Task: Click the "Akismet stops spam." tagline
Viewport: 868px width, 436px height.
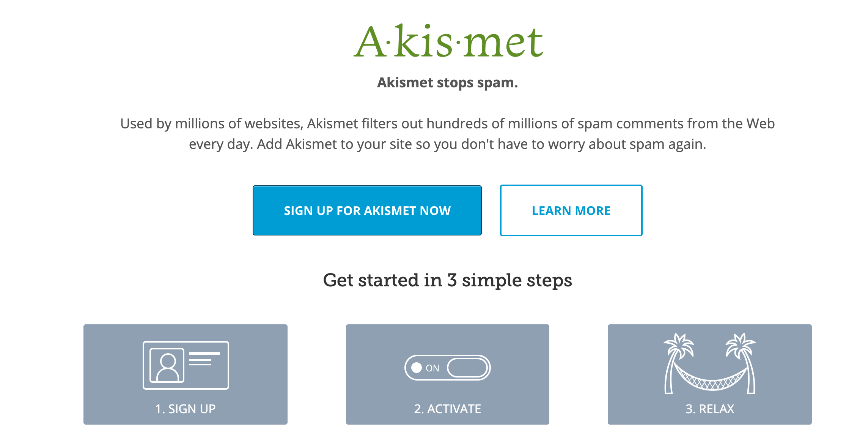Action: pyautogui.click(x=447, y=82)
